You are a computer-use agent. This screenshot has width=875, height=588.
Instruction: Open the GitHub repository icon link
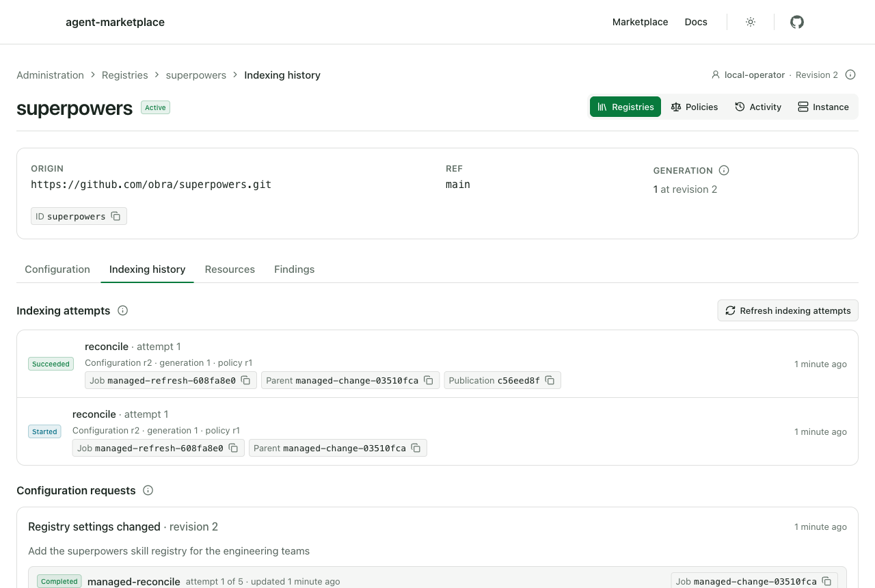tap(797, 22)
